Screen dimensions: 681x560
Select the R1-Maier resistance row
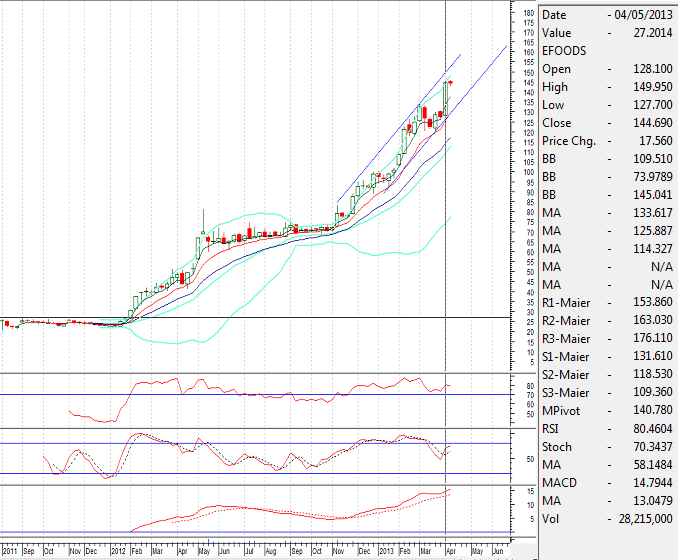pos(608,303)
